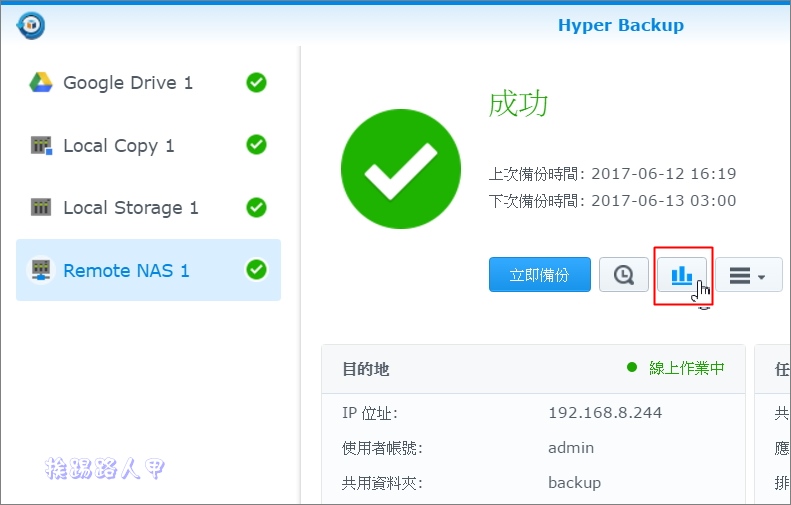Screen dimensions: 791x505
Task: Click the Remote NAS 1 server icon
Action: click(x=41, y=269)
